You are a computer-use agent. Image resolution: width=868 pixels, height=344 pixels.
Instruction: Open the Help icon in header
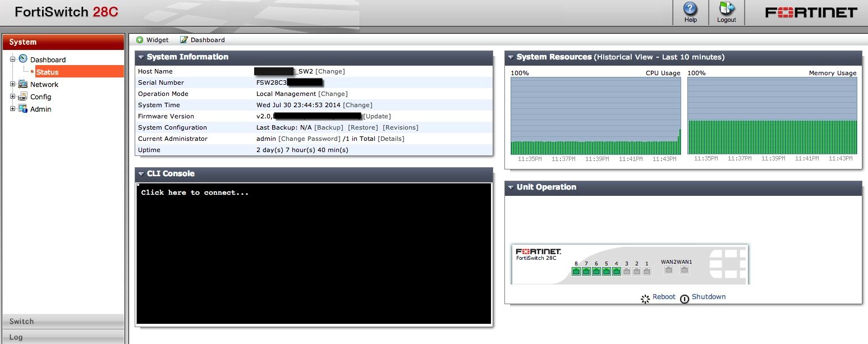690,9
